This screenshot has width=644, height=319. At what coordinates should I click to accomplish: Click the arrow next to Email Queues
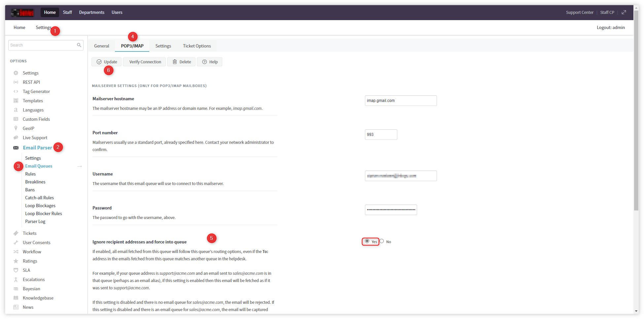[80, 166]
